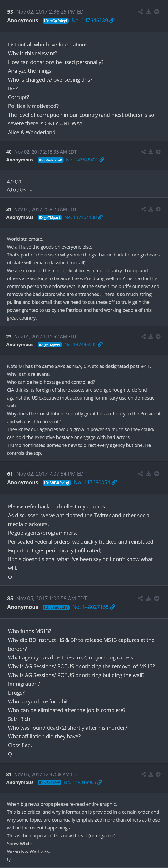The width and height of the screenshot is (168, 868).
Task: Select the ID: pGukiFmX badge
Action: (x=50, y=160)
